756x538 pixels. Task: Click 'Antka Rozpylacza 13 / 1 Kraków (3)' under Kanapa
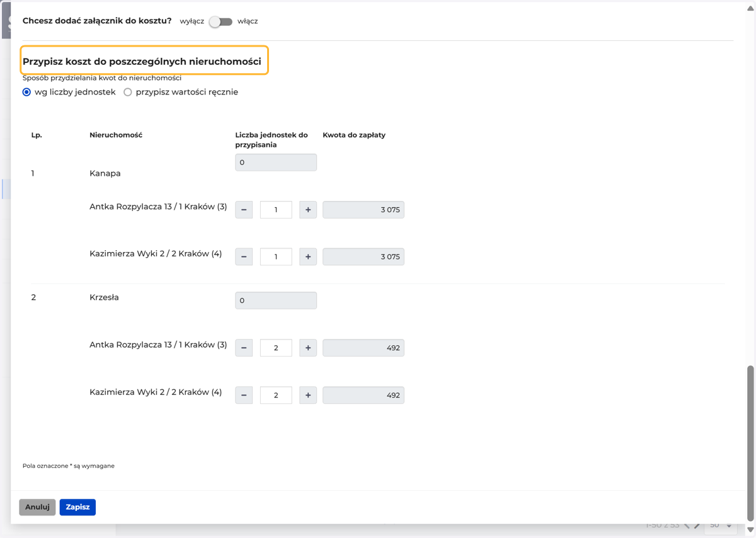[158, 207]
